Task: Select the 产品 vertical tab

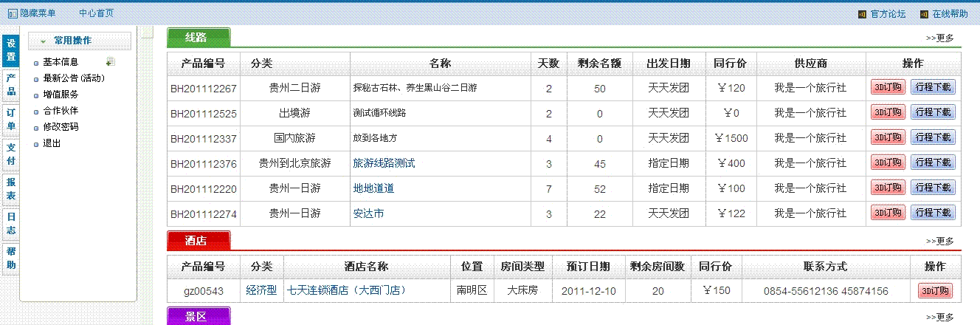Action: 11,85
